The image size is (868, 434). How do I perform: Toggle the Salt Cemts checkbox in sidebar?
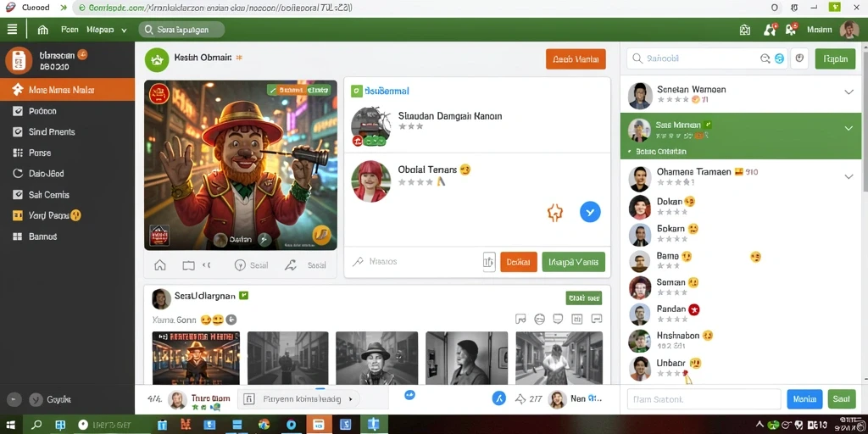[x=18, y=194]
